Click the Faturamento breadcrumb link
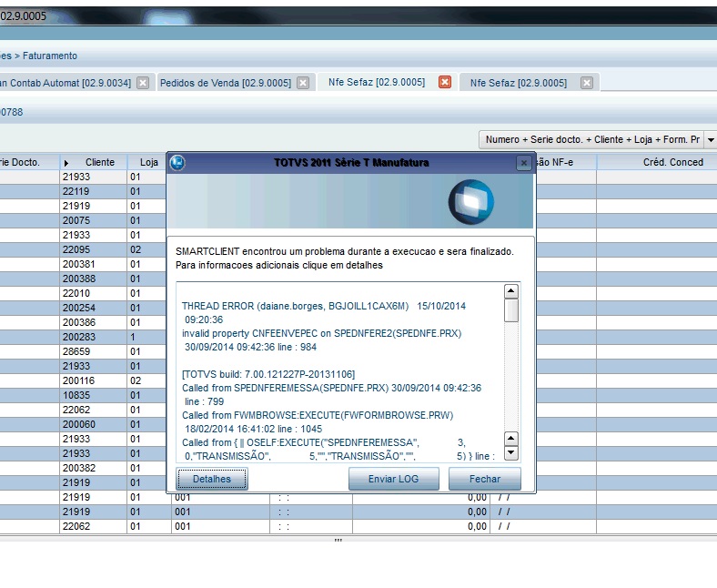 50,56
